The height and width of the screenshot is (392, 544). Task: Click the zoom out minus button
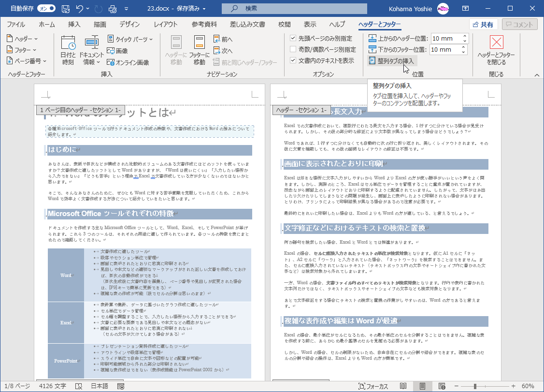coord(456,386)
